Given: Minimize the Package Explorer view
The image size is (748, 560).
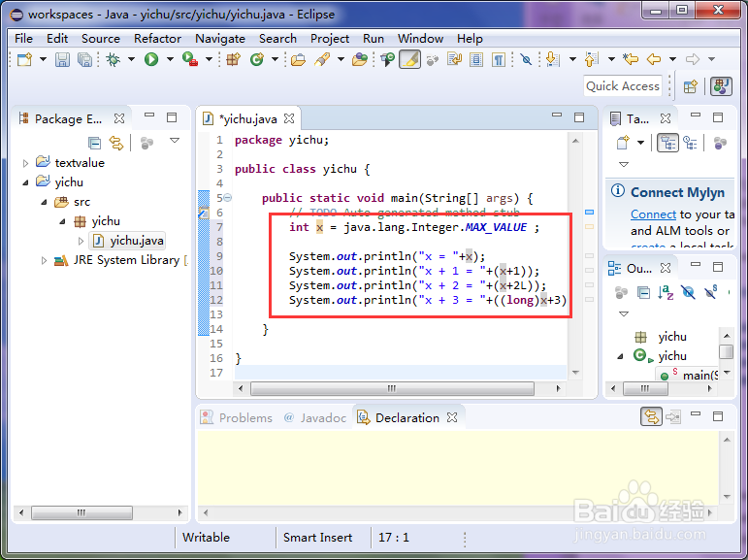Looking at the screenshot, I should click(149, 115).
